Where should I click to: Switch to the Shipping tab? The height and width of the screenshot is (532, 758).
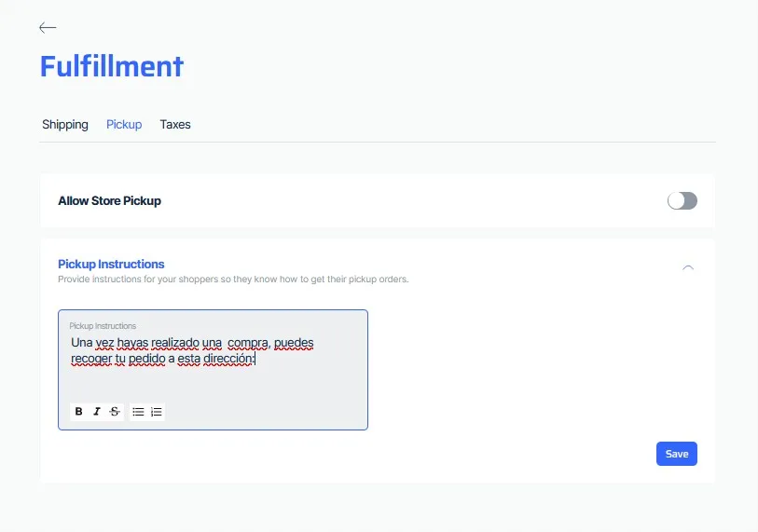click(x=65, y=125)
